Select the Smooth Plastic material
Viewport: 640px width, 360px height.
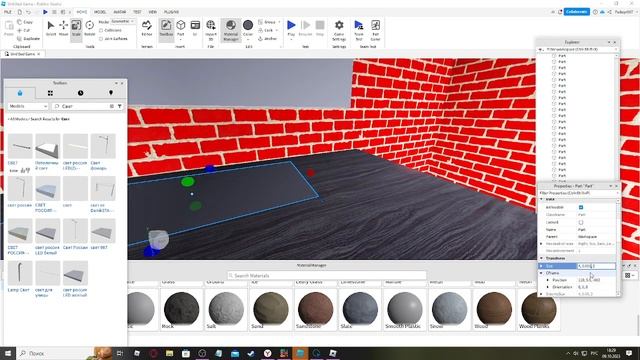tap(404, 309)
